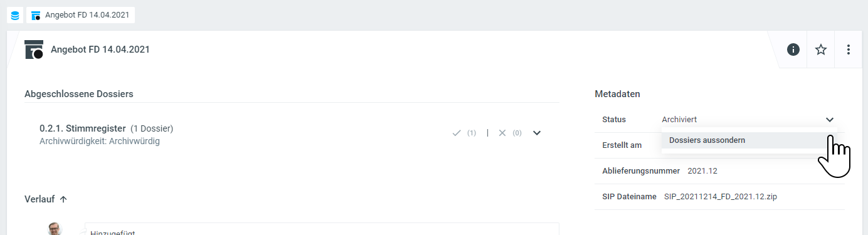Reverse Verlauf sort order arrow
This screenshot has width=868, height=235.
click(63, 199)
